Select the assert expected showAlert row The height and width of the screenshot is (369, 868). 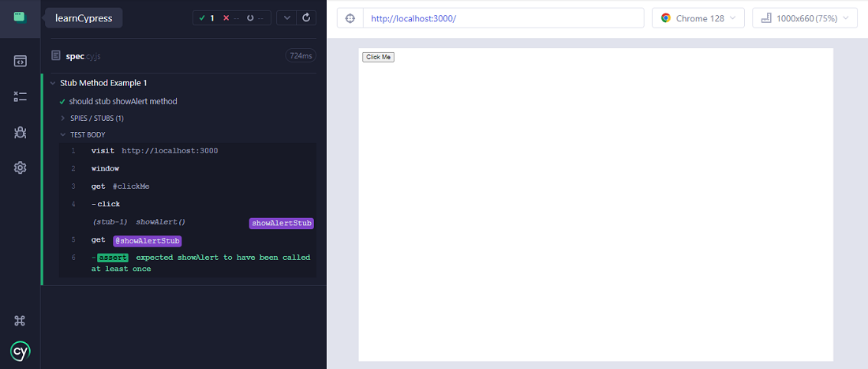point(189,262)
